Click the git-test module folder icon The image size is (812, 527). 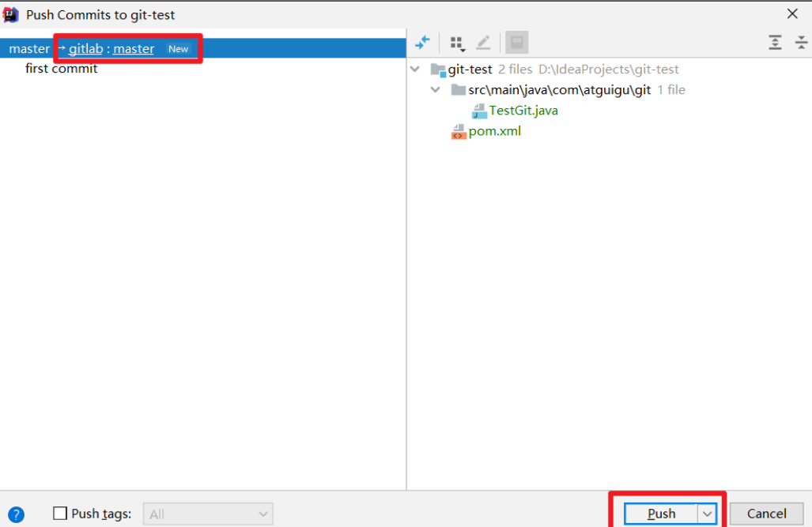(438, 70)
